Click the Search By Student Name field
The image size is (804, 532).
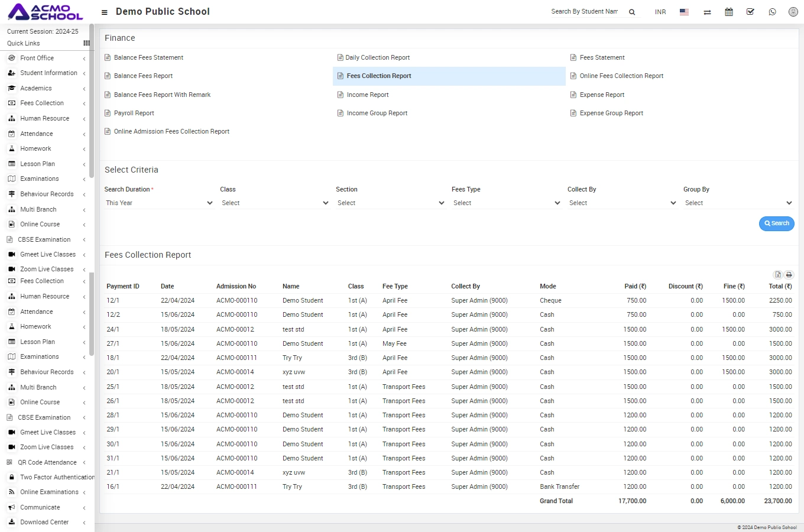(585, 12)
